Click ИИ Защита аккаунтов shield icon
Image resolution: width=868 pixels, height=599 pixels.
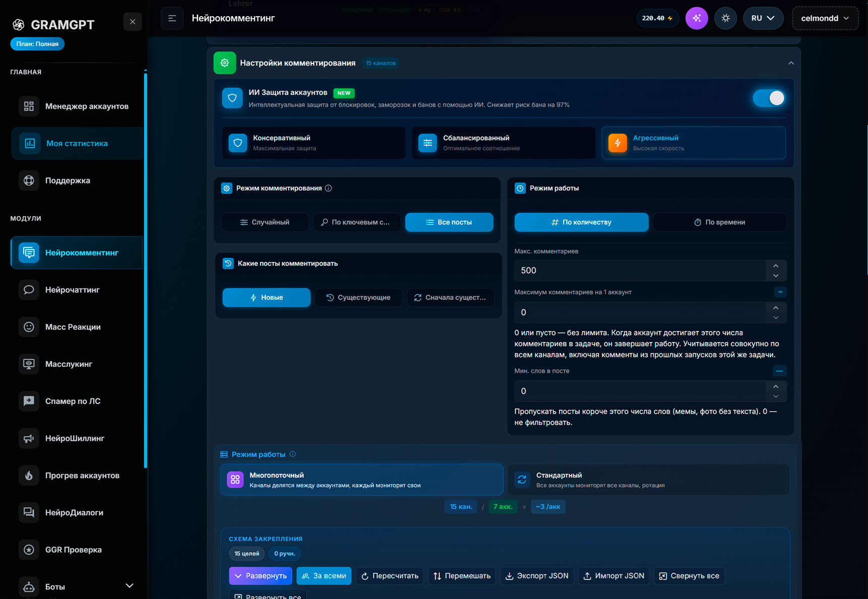tap(232, 98)
